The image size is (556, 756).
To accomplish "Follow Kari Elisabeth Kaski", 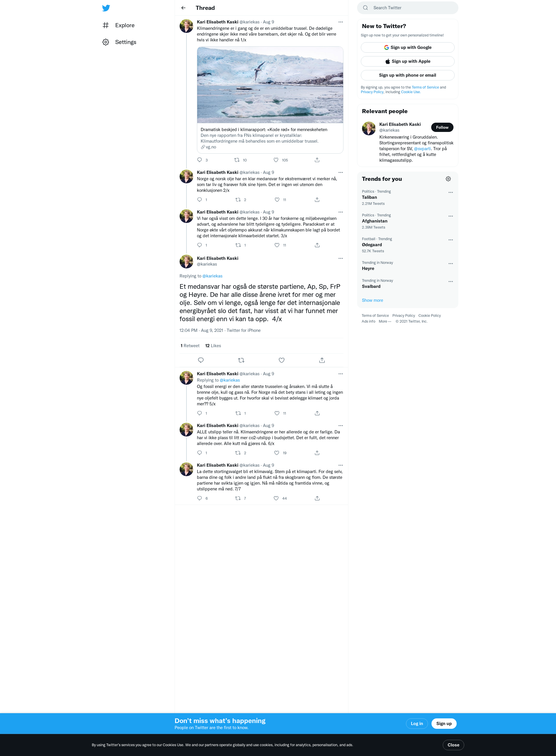I will 442,127.
